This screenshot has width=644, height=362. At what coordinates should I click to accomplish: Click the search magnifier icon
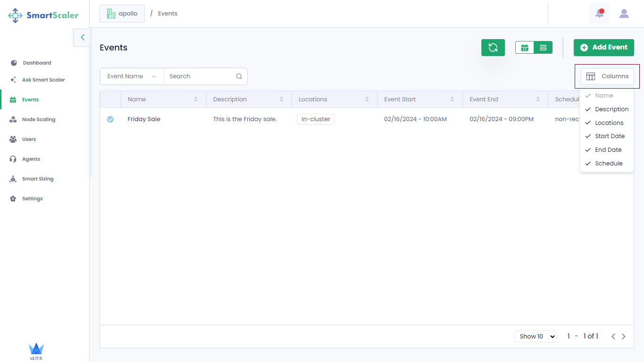click(x=239, y=76)
